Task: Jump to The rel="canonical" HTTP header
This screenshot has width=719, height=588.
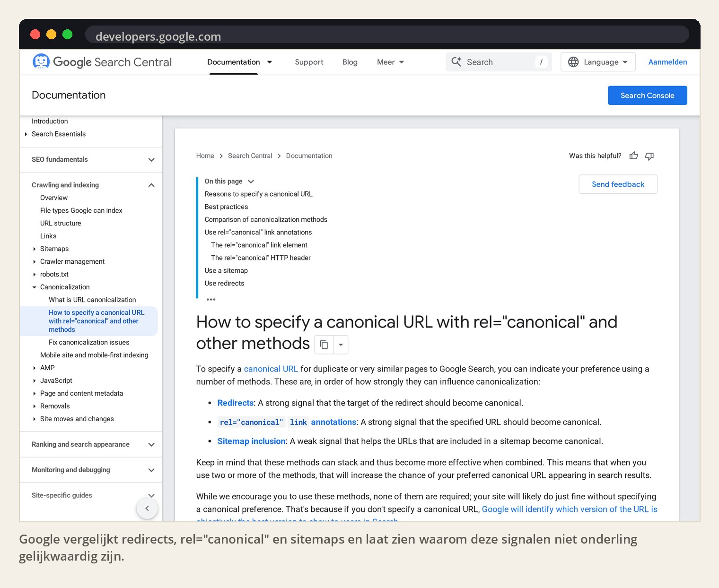Action: click(261, 258)
